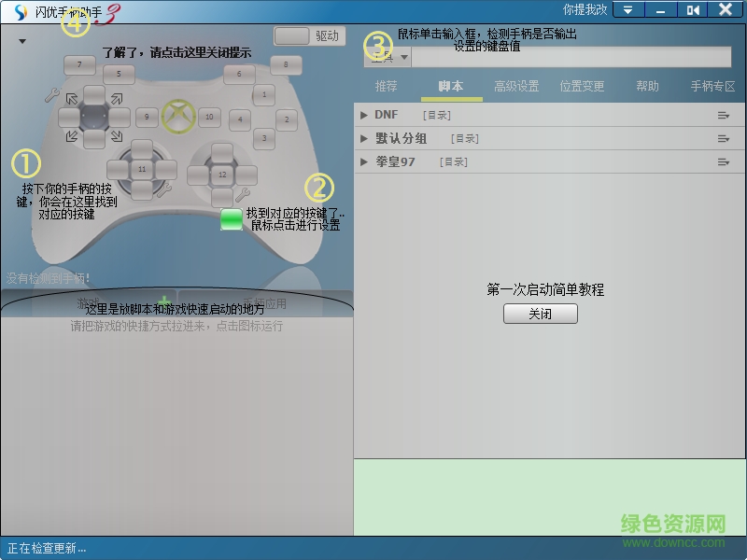Switch to the 高级设置 tab

(x=515, y=86)
